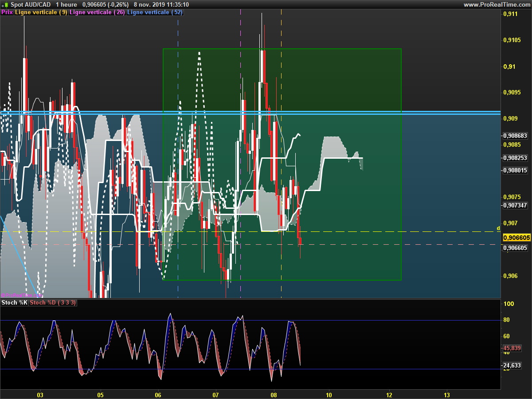Image resolution: width=532 pixels, height=399 pixels.
Task: Click the 07 date on time axis
Action: (x=216, y=395)
